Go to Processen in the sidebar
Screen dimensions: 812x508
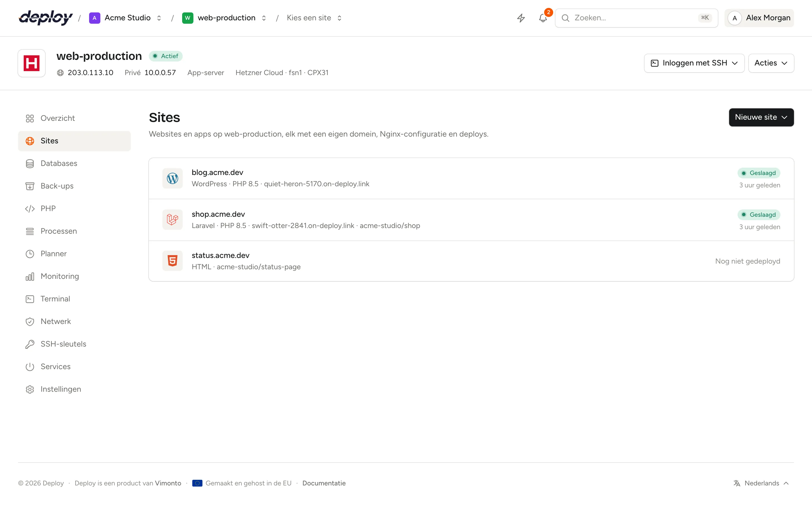74,231
